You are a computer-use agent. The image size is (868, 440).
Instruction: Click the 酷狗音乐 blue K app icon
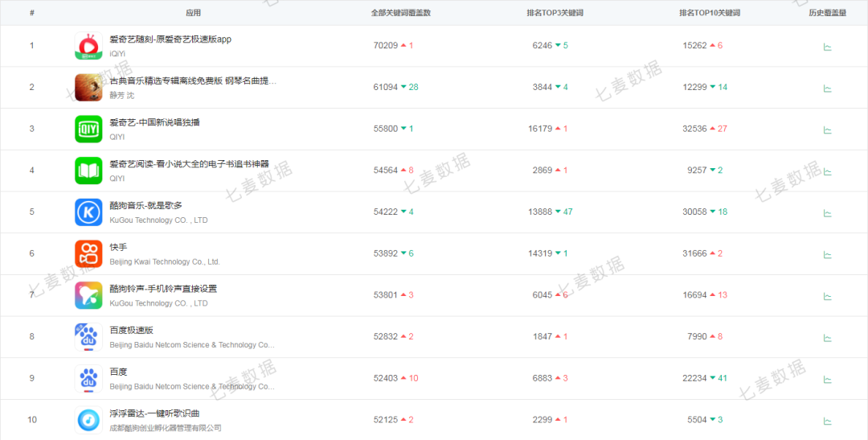click(x=88, y=212)
